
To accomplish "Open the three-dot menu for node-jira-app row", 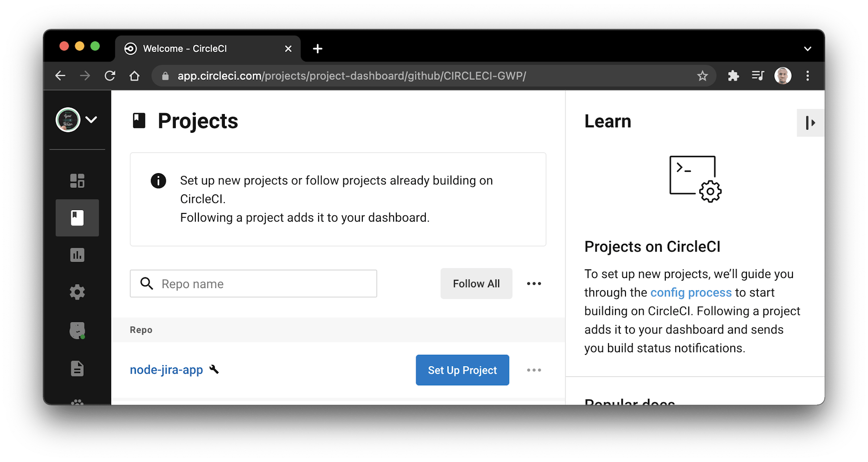I will [x=534, y=370].
